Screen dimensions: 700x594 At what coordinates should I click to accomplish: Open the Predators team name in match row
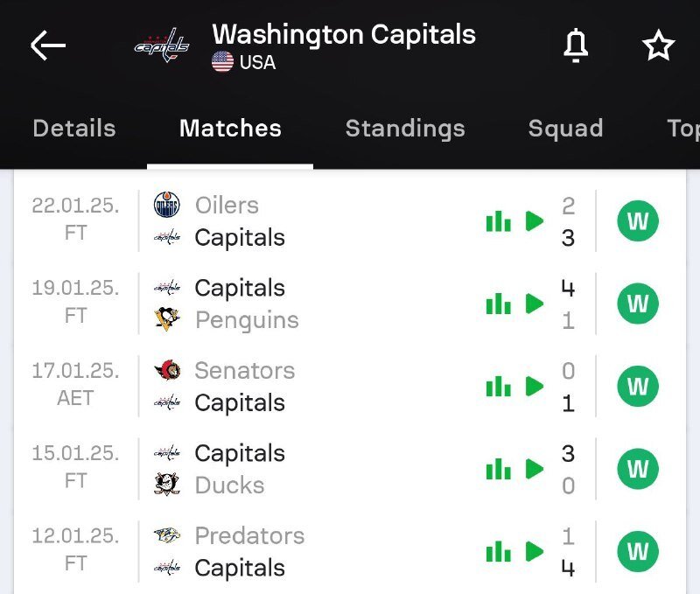coord(249,535)
